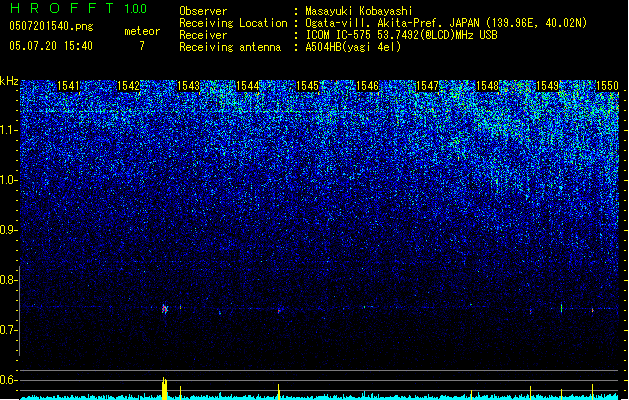Select the Ogata-vill. Akita-Pref. JAPAN location text
629x400 pixels.
(x=446, y=23)
